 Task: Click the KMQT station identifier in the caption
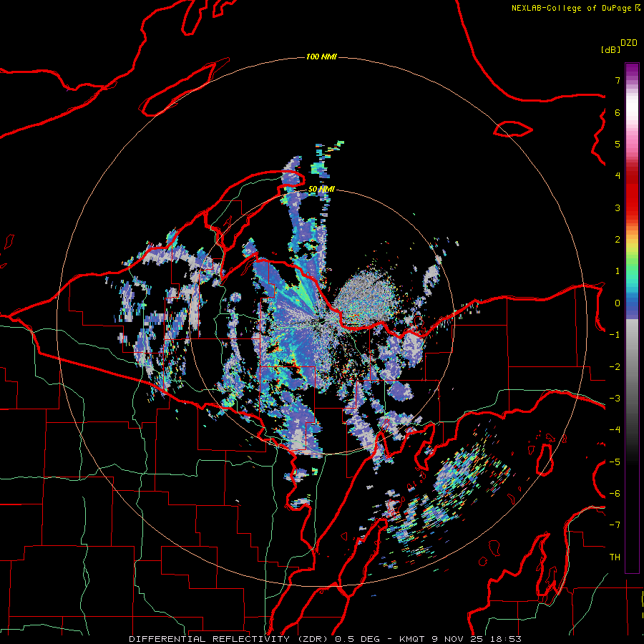411,639
